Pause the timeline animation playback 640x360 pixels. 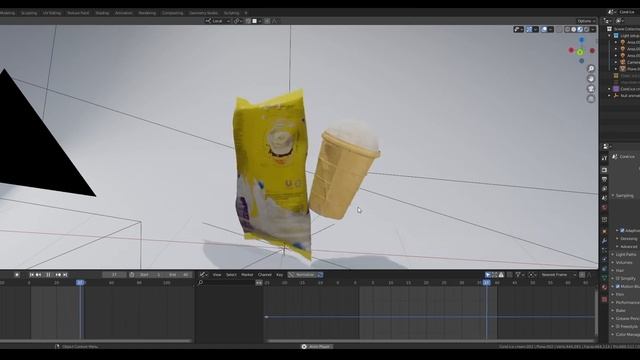[x=48, y=275]
